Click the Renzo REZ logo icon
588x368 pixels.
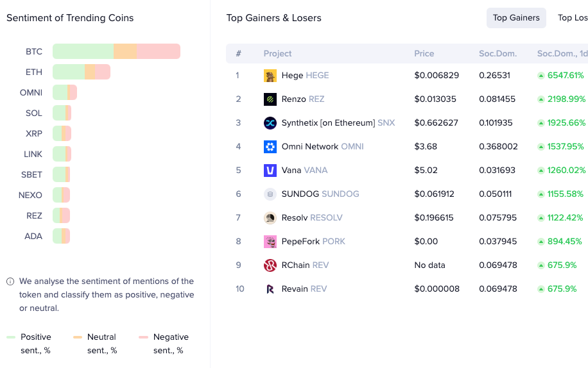pyautogui.click(x=270, y=99)
